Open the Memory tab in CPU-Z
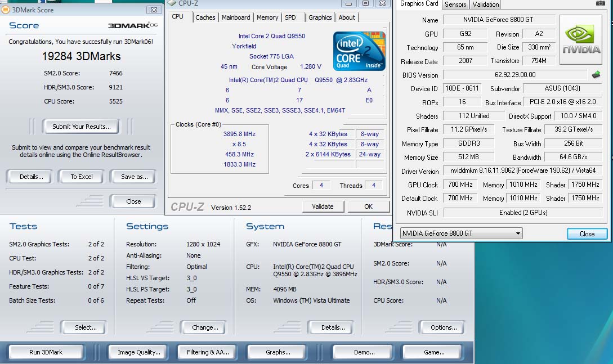The width and height of the screenshot is (613, 364). (267, 17)
